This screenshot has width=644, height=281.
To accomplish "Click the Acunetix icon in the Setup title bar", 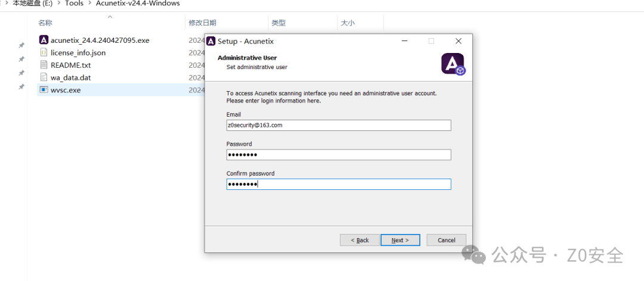I will pos(211,41).
